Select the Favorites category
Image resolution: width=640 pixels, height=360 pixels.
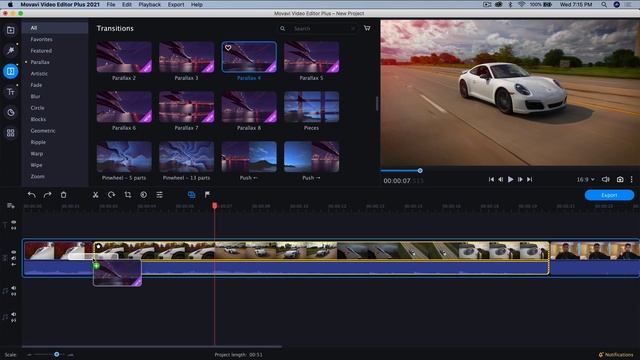tap(41, 39)
